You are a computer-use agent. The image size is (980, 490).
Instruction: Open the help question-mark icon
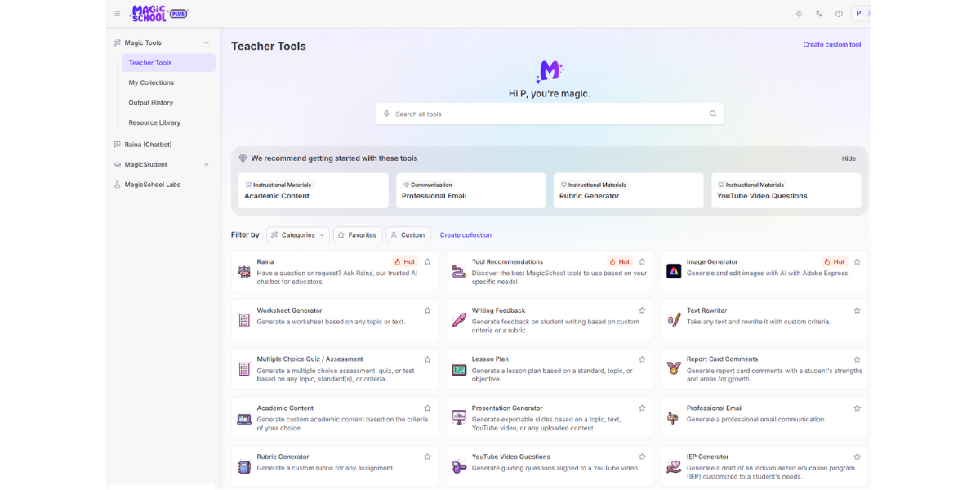click(x=839, y=13)
